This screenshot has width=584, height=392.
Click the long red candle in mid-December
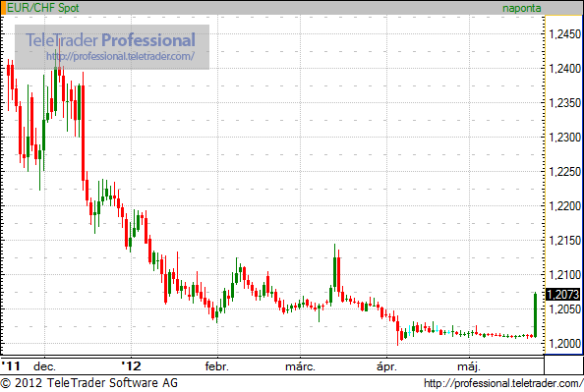[83, 131]
